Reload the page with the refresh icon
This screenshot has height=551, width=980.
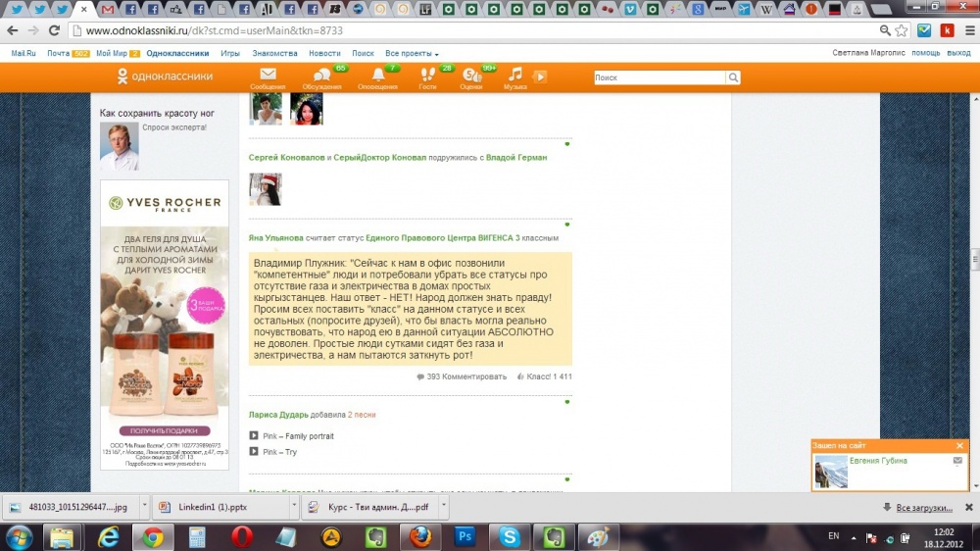54,30
